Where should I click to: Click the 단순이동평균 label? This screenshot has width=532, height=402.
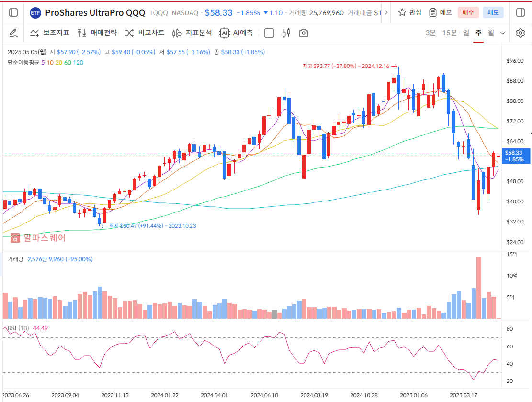tap(23, 62)
